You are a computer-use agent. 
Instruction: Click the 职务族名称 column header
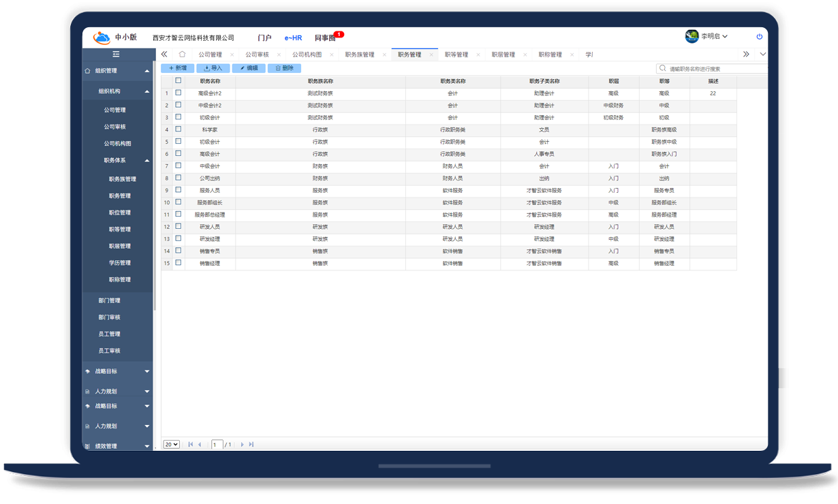(x=320, y=81)
